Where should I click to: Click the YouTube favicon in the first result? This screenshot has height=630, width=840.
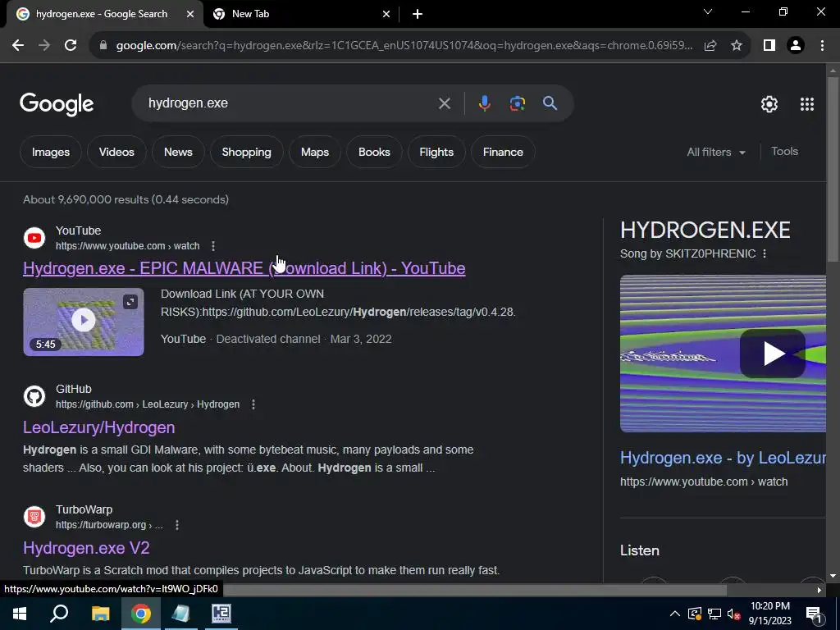[34, 238]
